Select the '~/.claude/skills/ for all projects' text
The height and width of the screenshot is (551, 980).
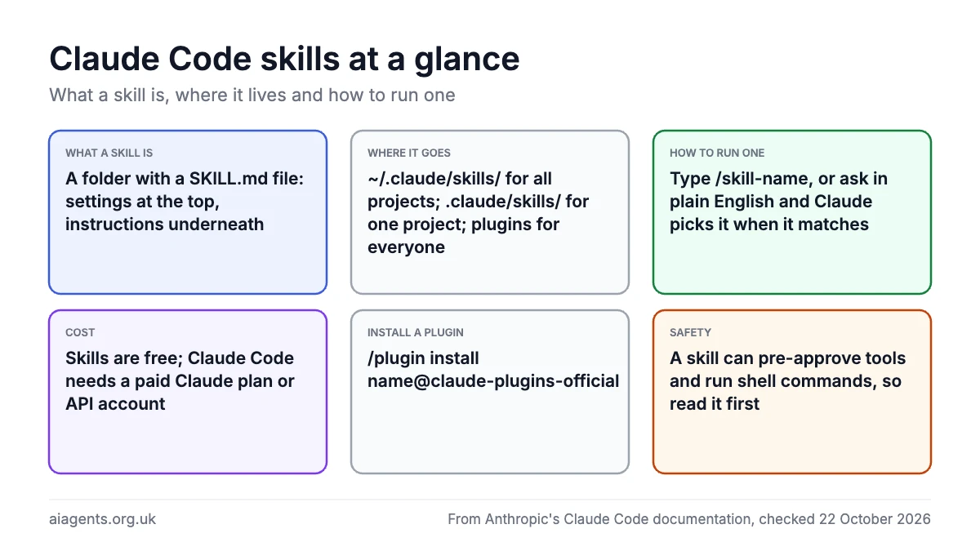click(479, 212)
